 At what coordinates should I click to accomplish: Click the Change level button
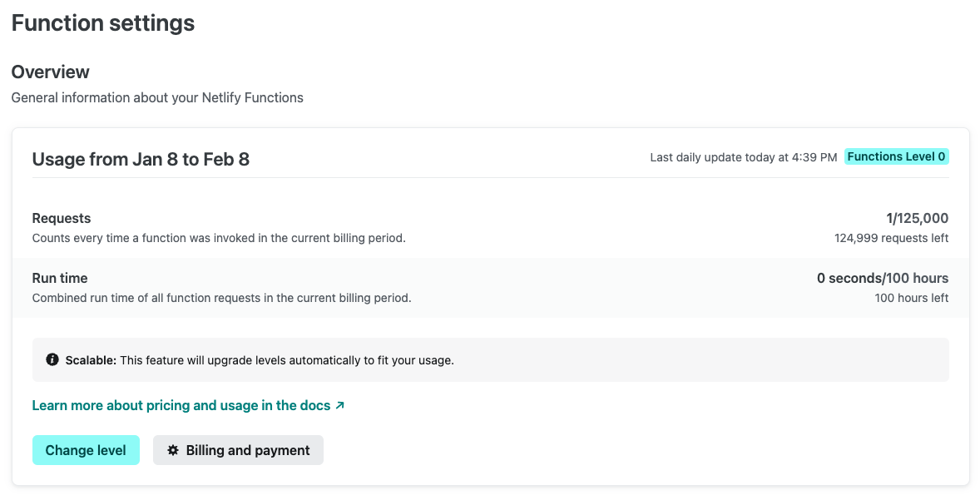coord(86,450)
